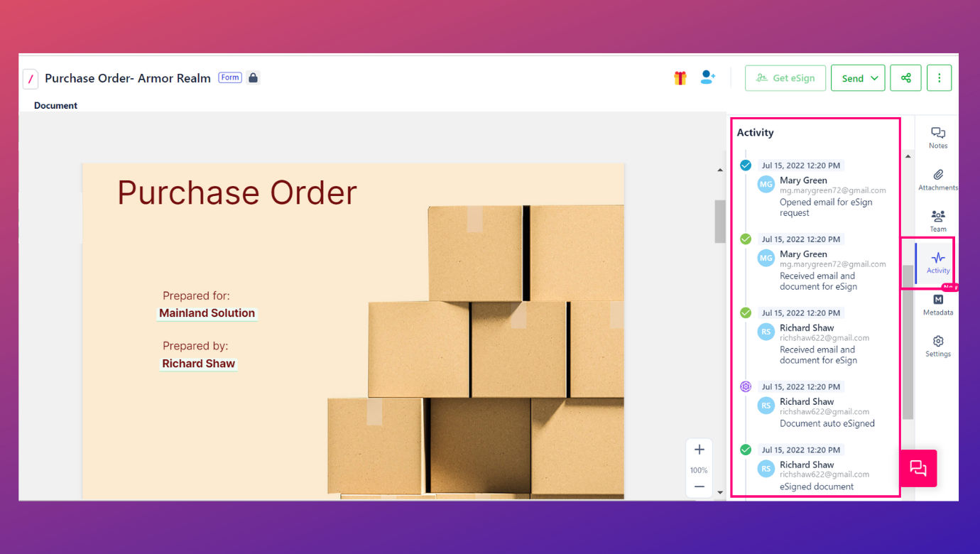Click the mg.marygreen72@gmail.com under Opened email entry
980x554 pixels.
[832, 190]
